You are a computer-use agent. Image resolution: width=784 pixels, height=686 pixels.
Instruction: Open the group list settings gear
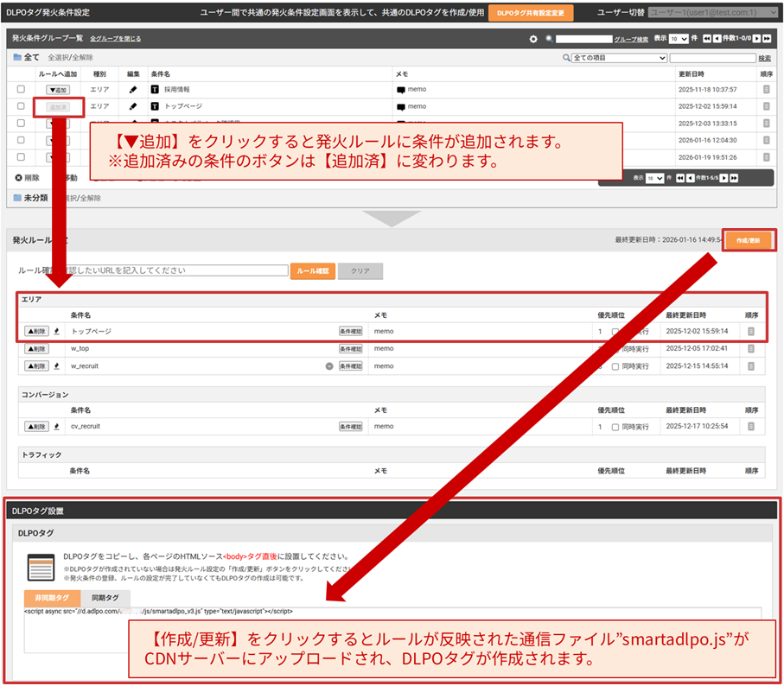click(533, 39)
